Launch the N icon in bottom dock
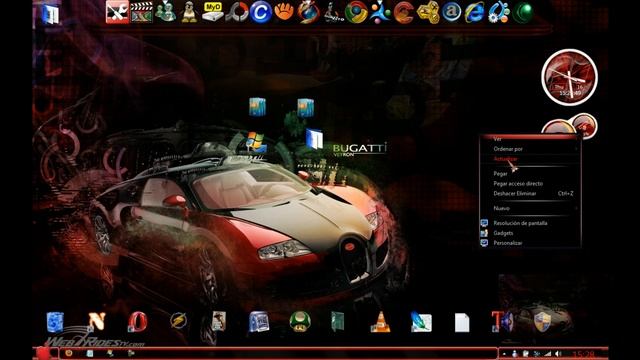The width and height of the screenshot is (640, 360). [x=97, y=321]
